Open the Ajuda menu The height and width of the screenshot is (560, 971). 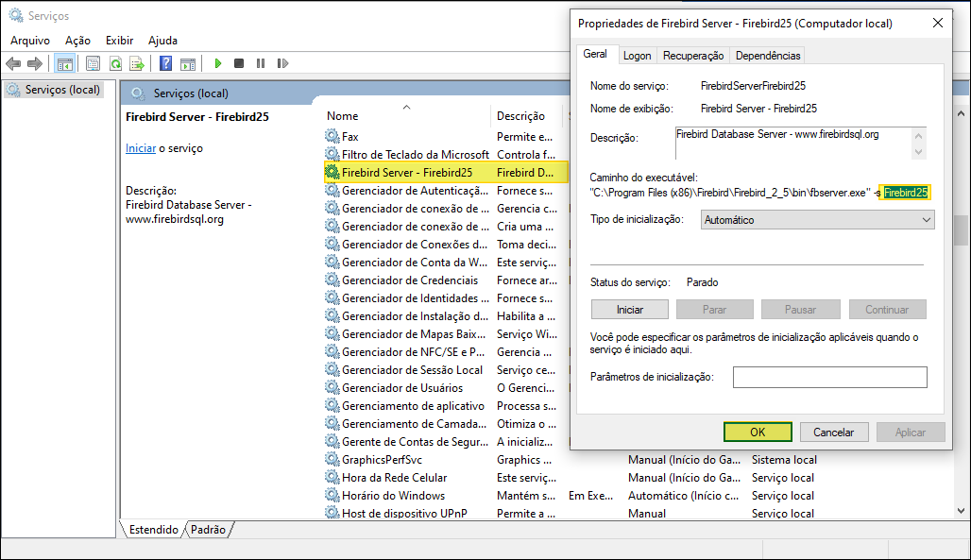[162, 41]
